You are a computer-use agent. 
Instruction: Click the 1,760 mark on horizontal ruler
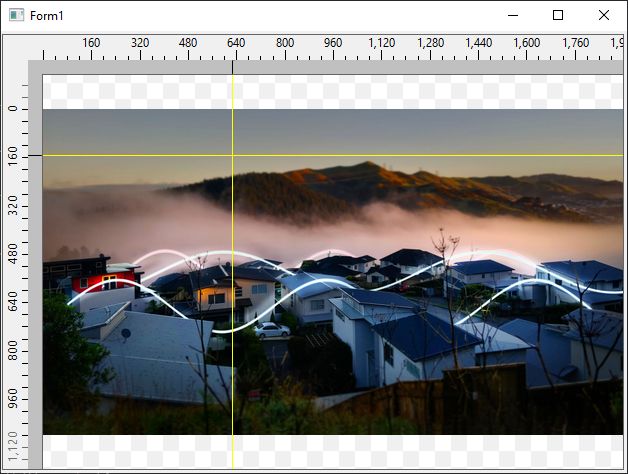[576, 43]
